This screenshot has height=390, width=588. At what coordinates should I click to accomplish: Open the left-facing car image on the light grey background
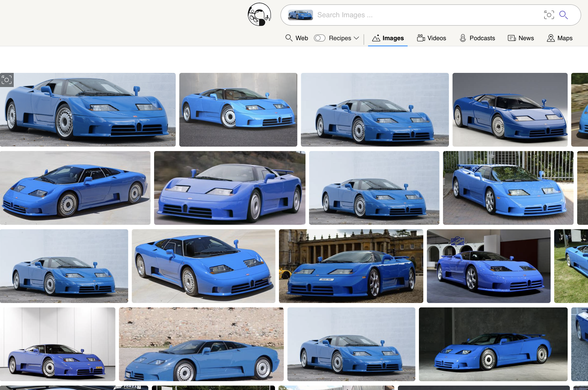pyautogui.click(x=75, y=188)
